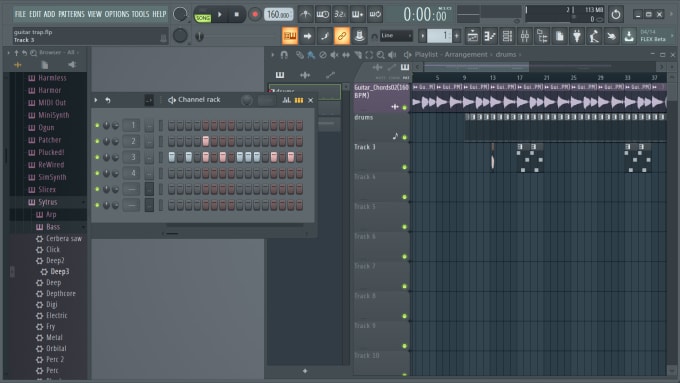Toggle the view playlist toolbar button
Screen dimensions: 680x383
290,36
